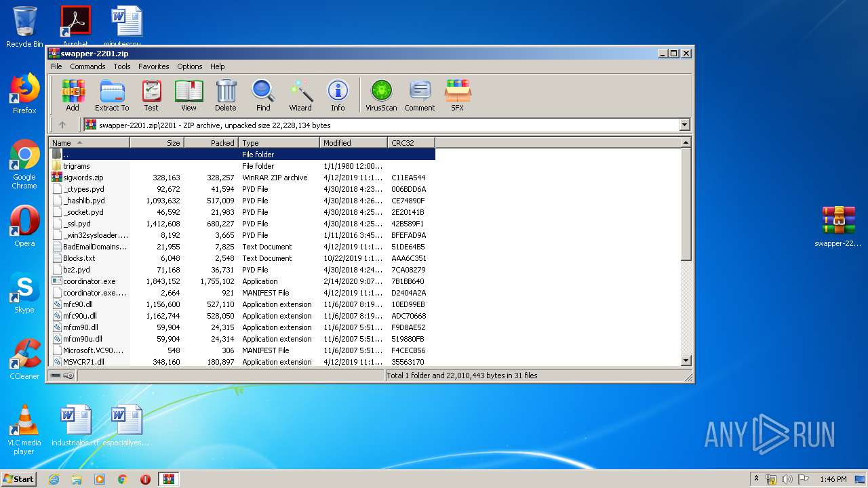Click the Internet Explorer taskbar icon
This screenshot has width=868, height=488.
(54, 479)
